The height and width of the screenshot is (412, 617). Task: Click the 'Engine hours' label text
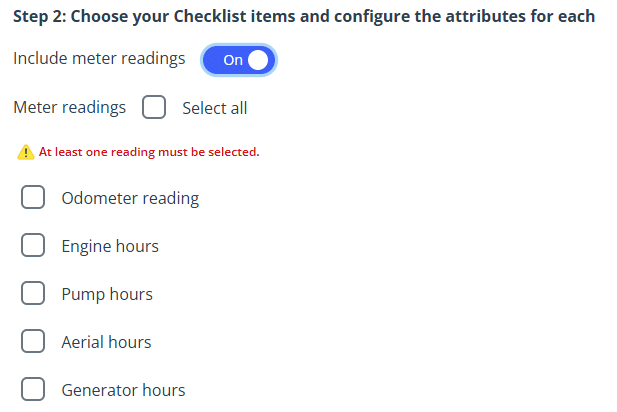[x=110, y=246]
